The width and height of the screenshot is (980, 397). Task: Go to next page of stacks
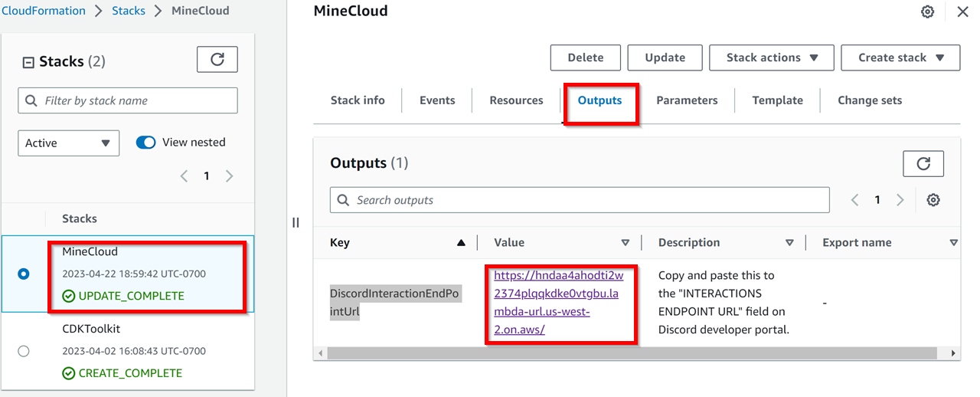[x=230, y=176]
